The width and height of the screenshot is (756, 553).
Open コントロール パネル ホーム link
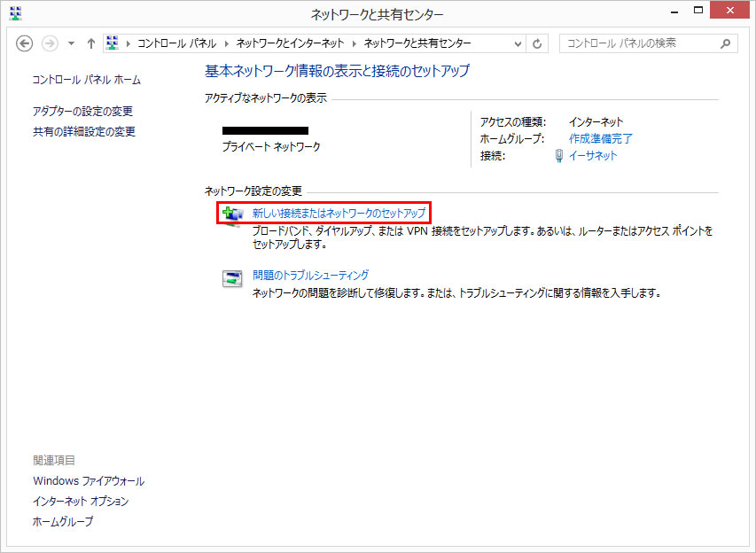click(86, 80)
